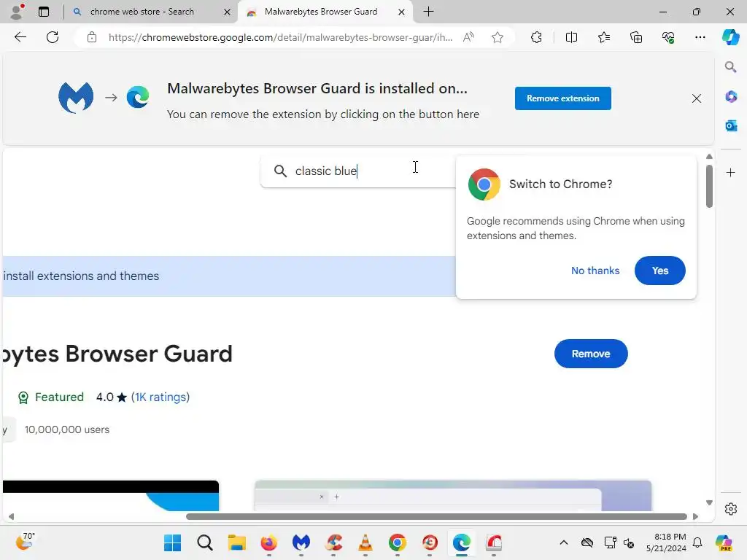747x560 pixels.
Task: Click the search magnifier in store
Action: (x=280, y=171)
